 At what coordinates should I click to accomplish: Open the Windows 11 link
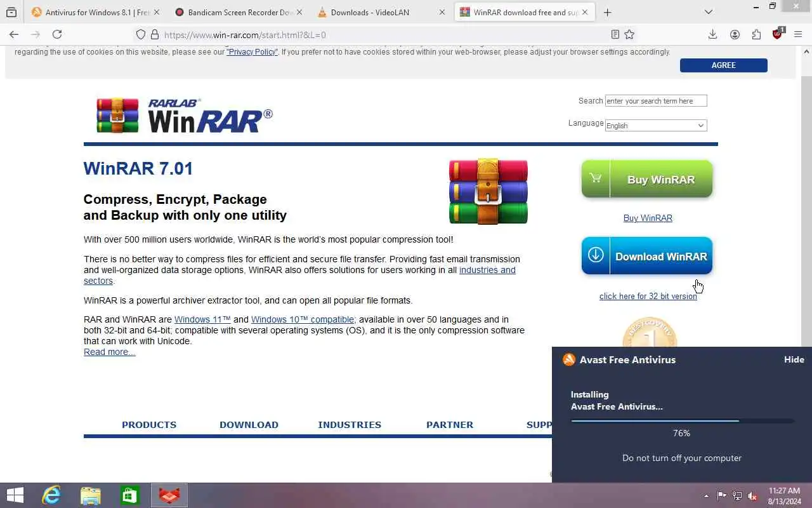[x=202, y=319]
